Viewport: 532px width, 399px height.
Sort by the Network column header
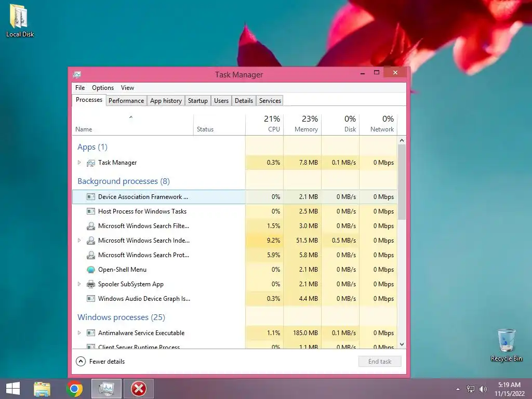(378, 125)
